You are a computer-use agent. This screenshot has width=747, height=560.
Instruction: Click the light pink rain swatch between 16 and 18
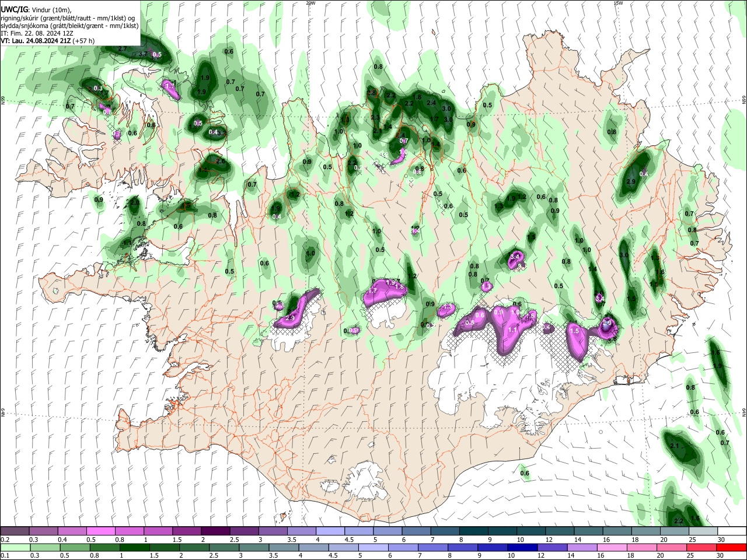coord(612,547)
